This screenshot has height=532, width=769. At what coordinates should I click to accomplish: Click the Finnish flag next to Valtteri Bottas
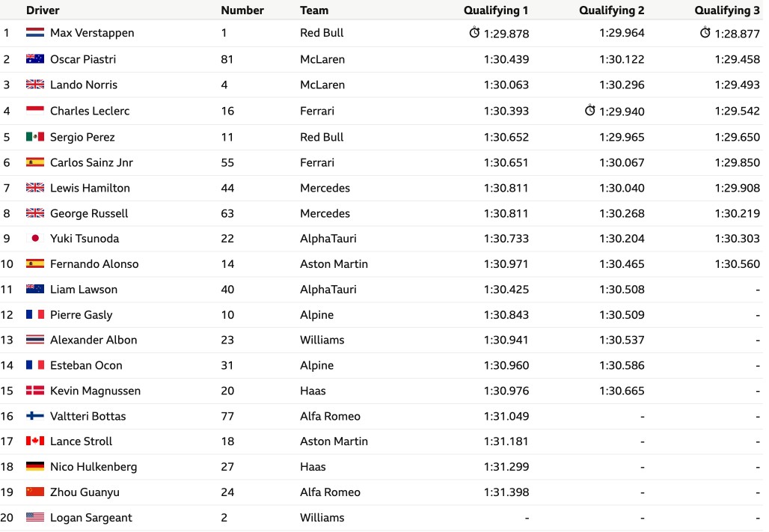click(35, 416)
